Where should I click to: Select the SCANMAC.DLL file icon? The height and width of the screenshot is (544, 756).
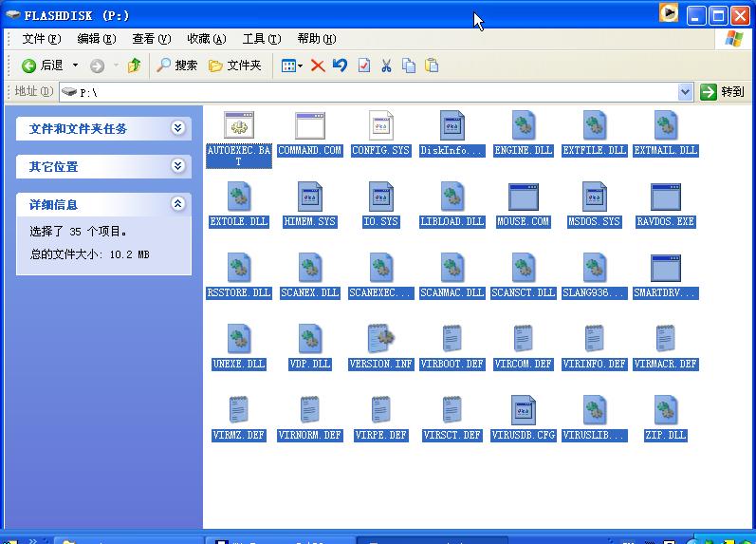pos(452,267)
